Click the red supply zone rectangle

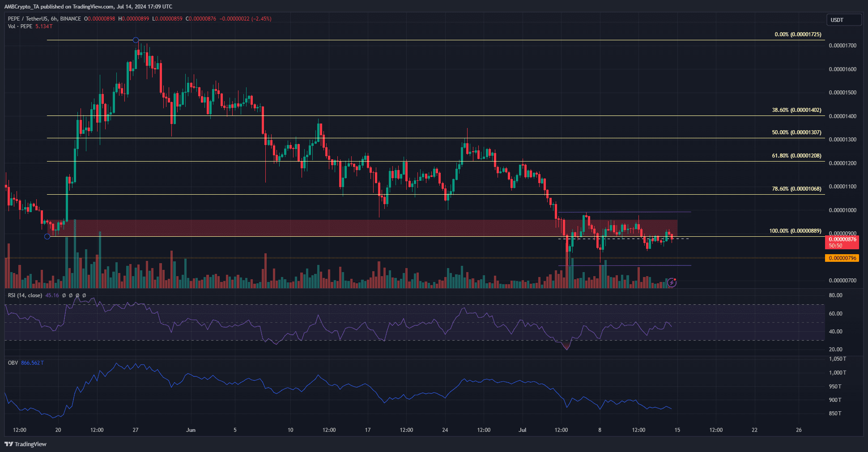(362, 228)
